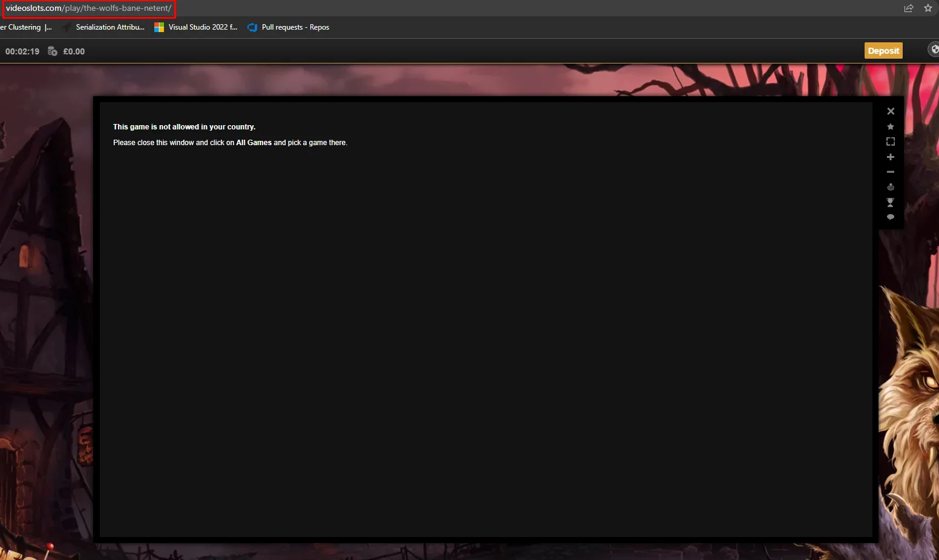The width and height of the screenshot is (939, 560).
Task: Click the minus icon in the game sidebar
Action: coord(891,172)
